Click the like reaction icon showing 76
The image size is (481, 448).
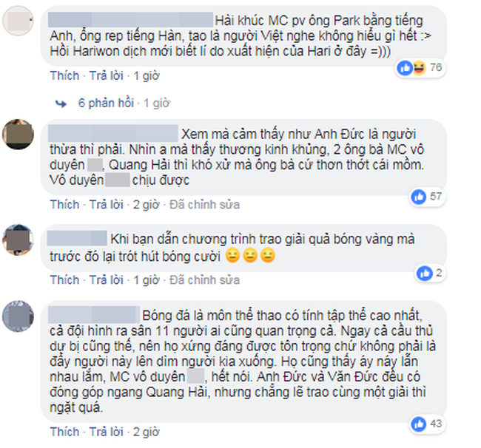pos(405,68)
